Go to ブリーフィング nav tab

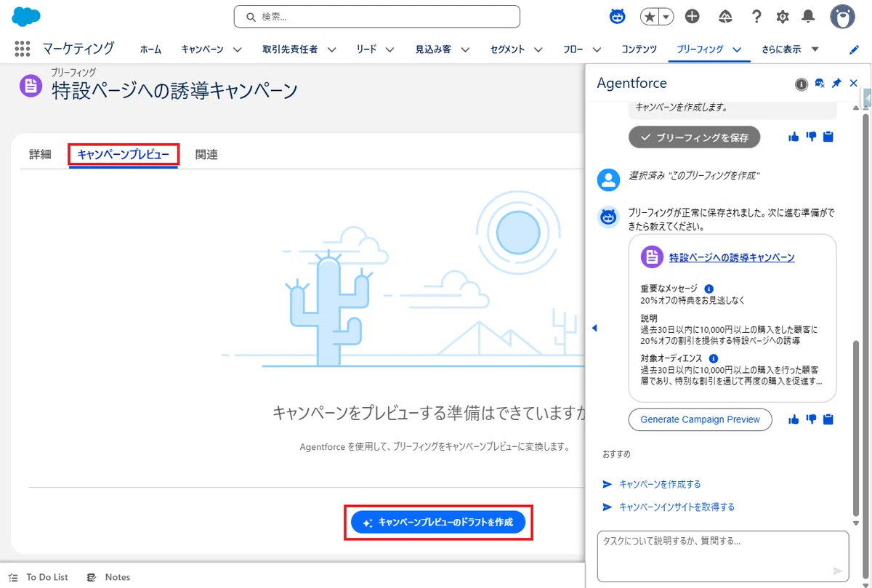pos(700,49)
